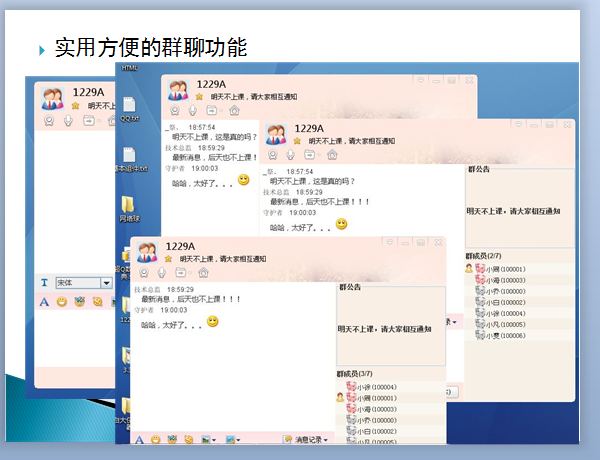The width and height of the screenshot is (600, 460).
Task: Expand the 宋体 font dropdown
Action: pos(106,283)
